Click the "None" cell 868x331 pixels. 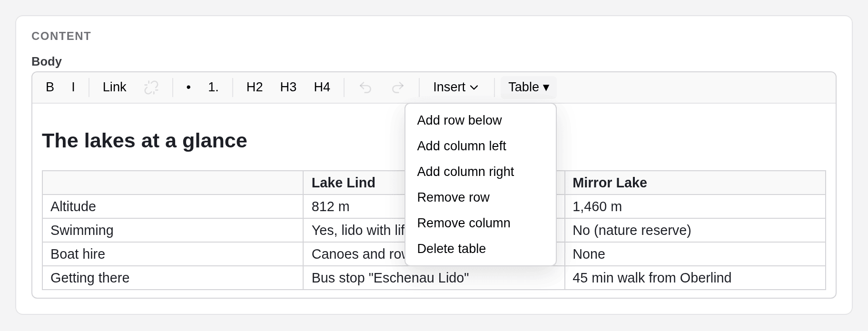[x=695, y=254]
